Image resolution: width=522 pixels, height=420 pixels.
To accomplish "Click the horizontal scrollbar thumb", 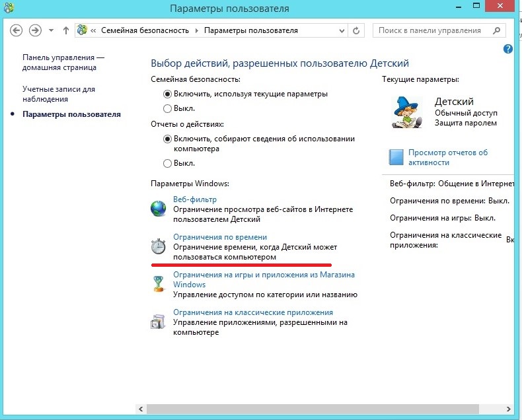I will [313, 409].
